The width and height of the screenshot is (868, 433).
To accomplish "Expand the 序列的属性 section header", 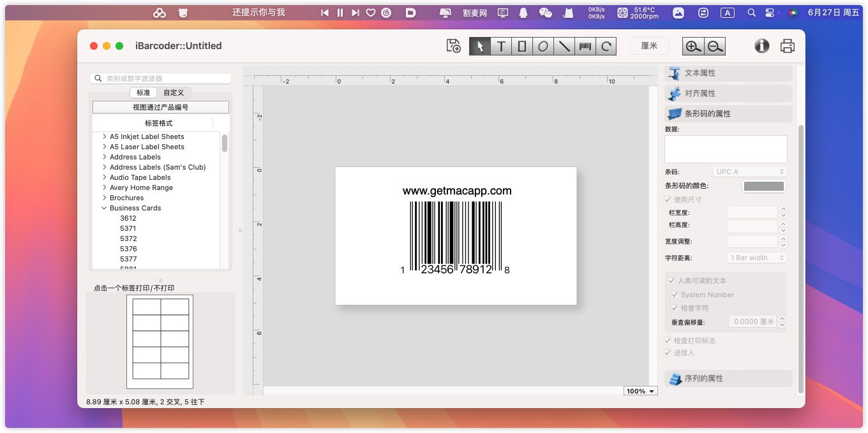I will coord(729,379).
